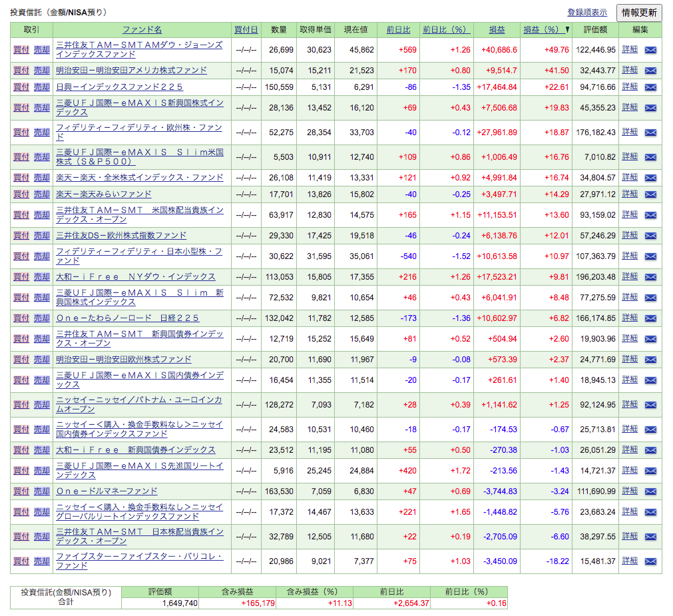Click the mail icon in the 日興-インデックスファンド225 row
This screenshot has width=673, height=616.
tap(650, 87)
